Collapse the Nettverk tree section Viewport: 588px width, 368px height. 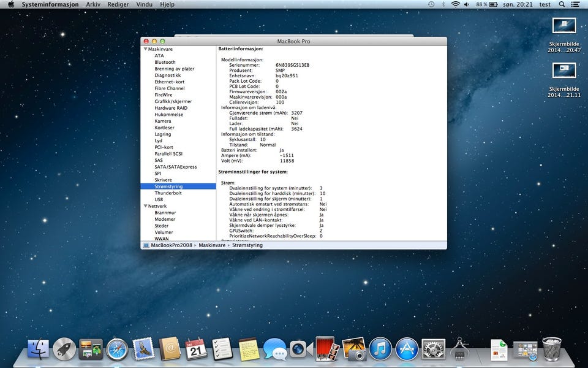[x=146, y=206]
